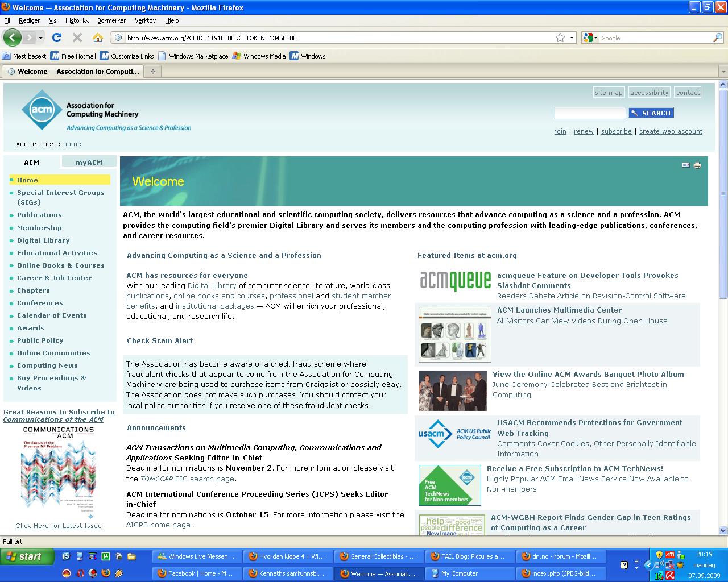Open the Windows Start menu

[27, 556]
